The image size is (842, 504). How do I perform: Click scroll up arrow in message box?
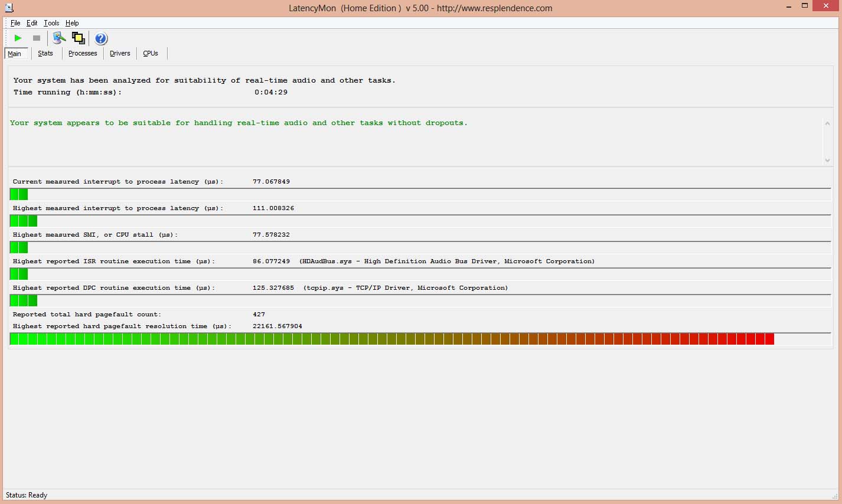[x=827, y=123]
